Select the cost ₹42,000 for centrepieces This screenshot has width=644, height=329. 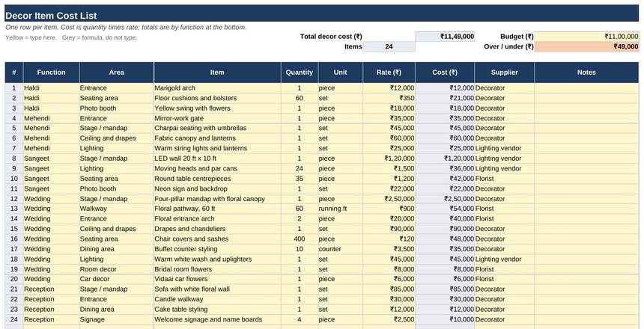pos(445,179)
